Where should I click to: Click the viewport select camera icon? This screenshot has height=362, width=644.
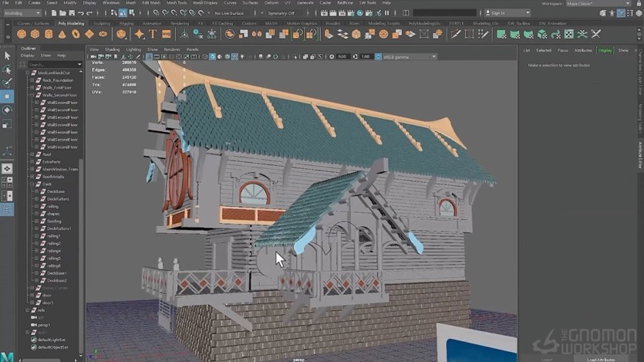[93, 56]
